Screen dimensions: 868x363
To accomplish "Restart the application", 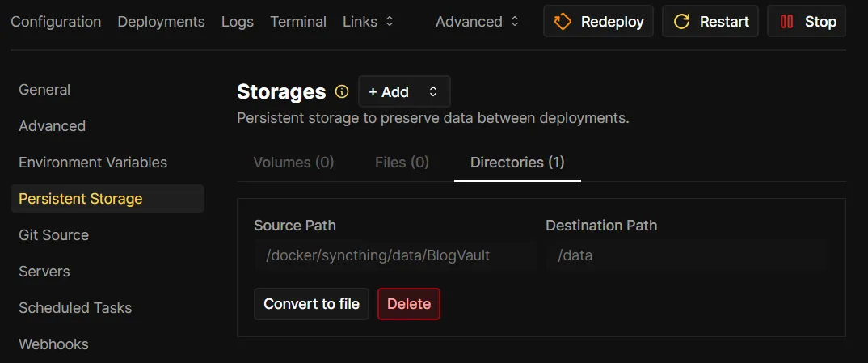I will point(710,22).
